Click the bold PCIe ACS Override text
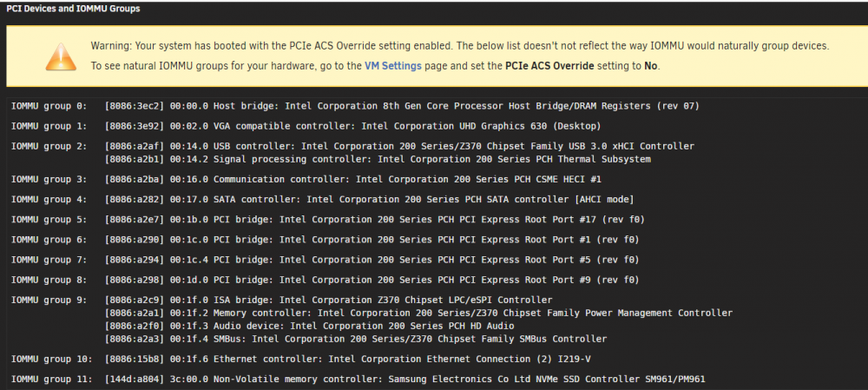This screenshot has height=390, width=868. tap(549, 66)
